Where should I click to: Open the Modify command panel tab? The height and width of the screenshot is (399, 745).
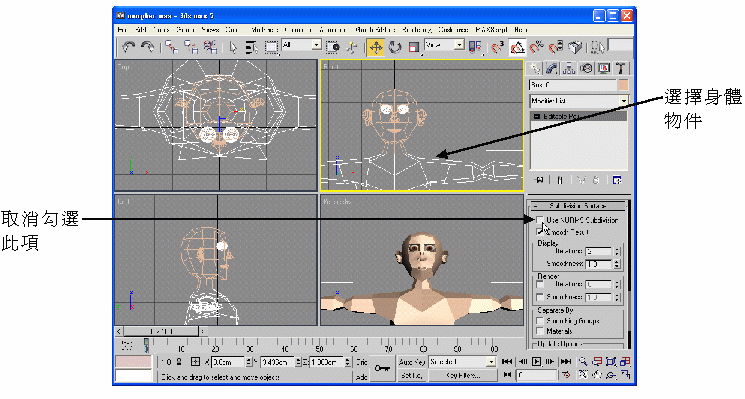[552, 68]
